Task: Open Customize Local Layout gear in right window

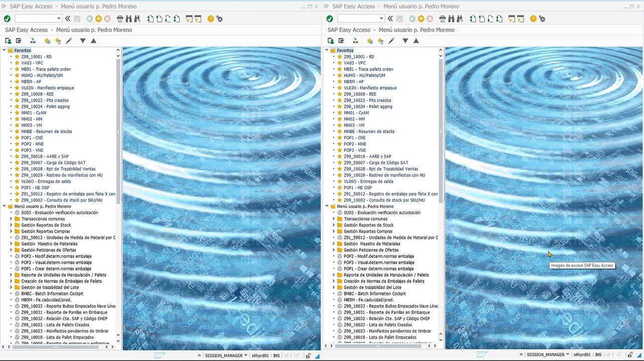Action: (542, 19)
